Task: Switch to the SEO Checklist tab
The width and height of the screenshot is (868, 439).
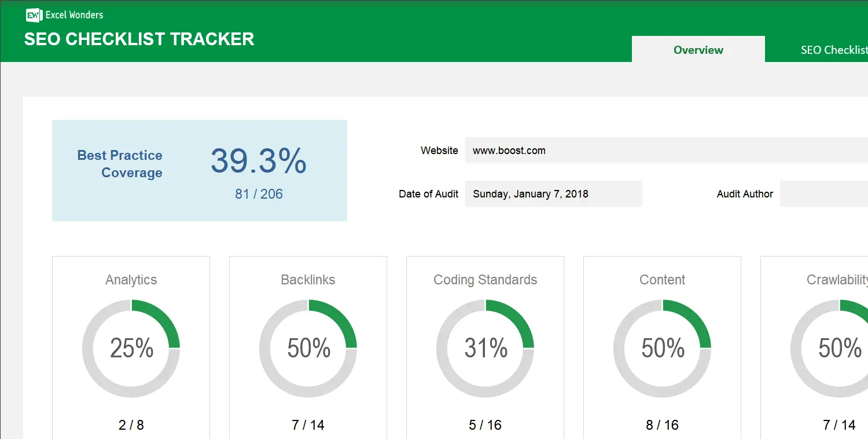Action: pos(834,50)
